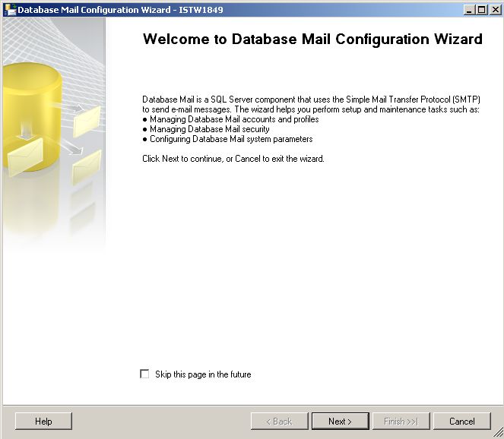The height and width of the screenshot is (439, 504).
Task: Click the window resize grip in corner
Action: point(498,433)
